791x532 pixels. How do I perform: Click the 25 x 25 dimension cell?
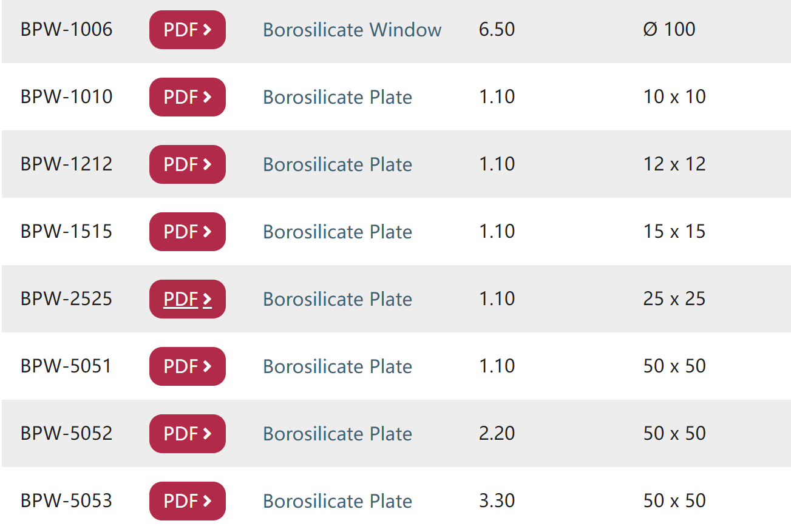pyautogui.click(x=674, y=298)
